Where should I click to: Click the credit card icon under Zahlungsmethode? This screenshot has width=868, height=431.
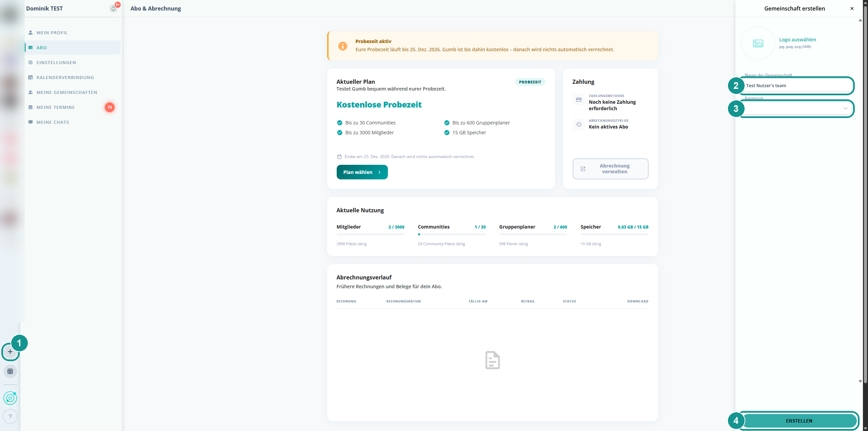pyautogui.click(x=579, y=100)
